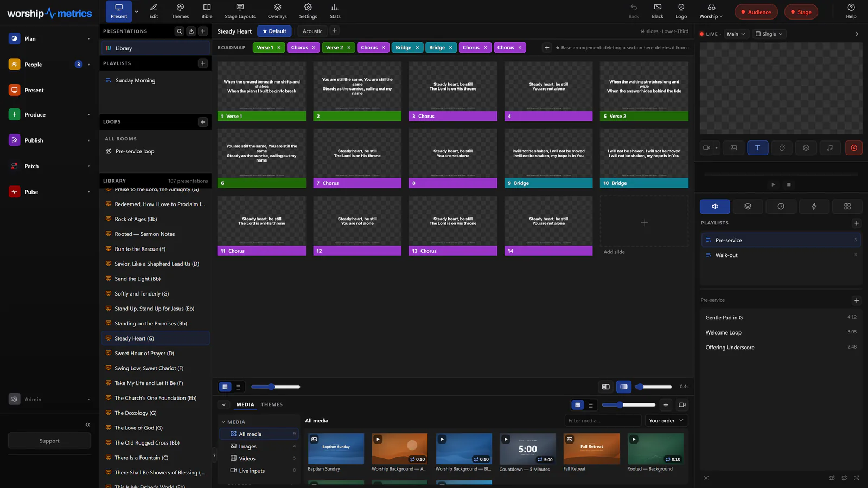Image resolution: width=868 pixels, height=488 pixels.
Task: Select the audio music note layer icon
Action: coord(830,147)
